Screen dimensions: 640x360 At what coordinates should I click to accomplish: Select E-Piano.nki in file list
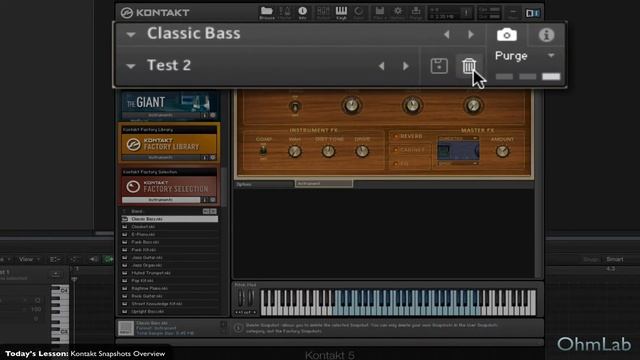(x=169, y=235)
